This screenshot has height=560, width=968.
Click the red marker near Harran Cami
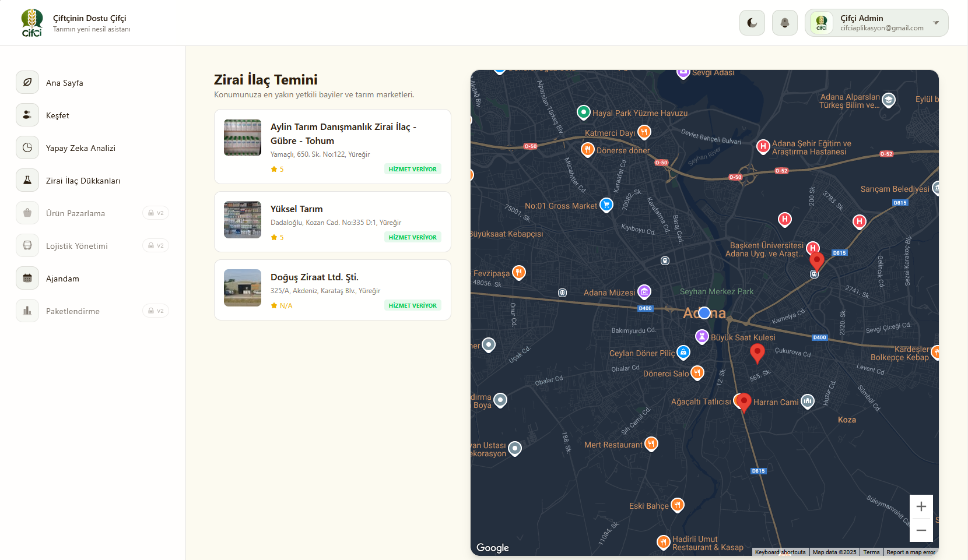click(743, 401)
